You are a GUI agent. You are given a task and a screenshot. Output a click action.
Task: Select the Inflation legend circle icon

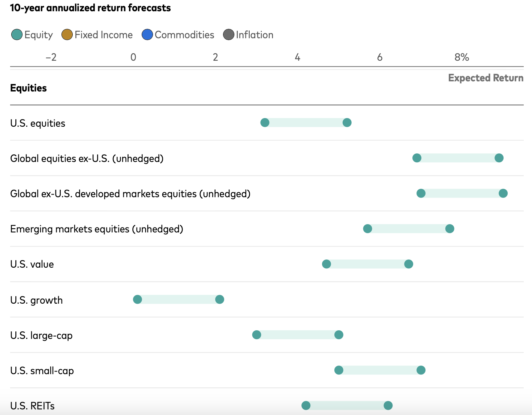click(228, 34)
